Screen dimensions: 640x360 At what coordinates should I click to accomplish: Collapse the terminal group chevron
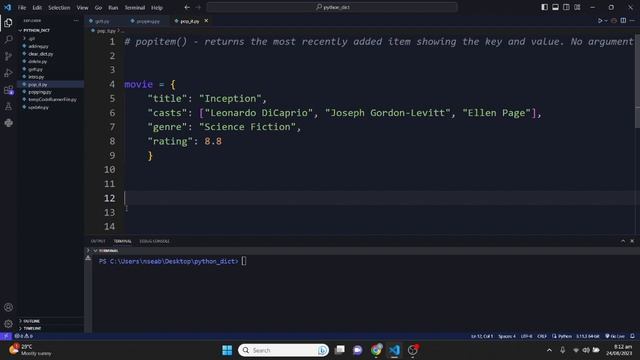[95, 251]
